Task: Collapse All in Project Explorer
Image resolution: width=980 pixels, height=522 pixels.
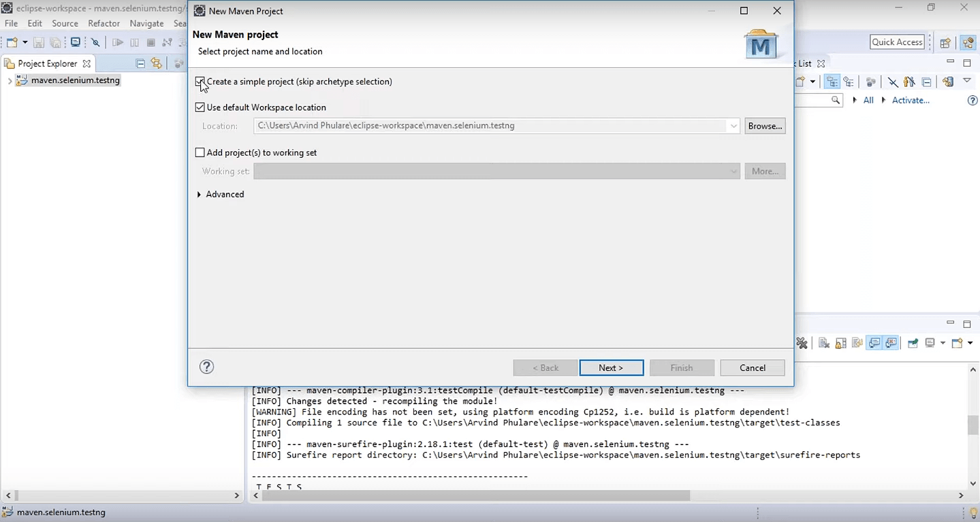Action: point(140,63)
